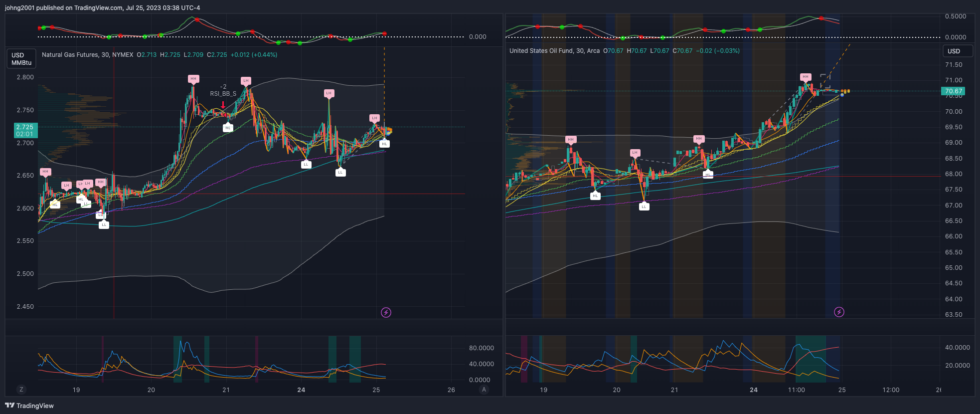Click the 70.67 current price label
980x414 pixels.
(x=953, y=91)
